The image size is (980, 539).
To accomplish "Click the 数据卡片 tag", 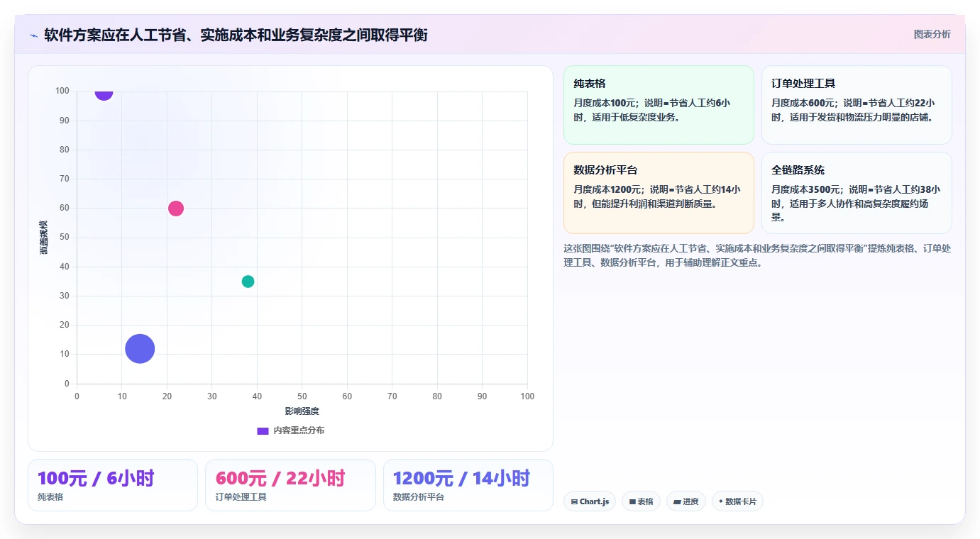I will (x=737, y=501).
